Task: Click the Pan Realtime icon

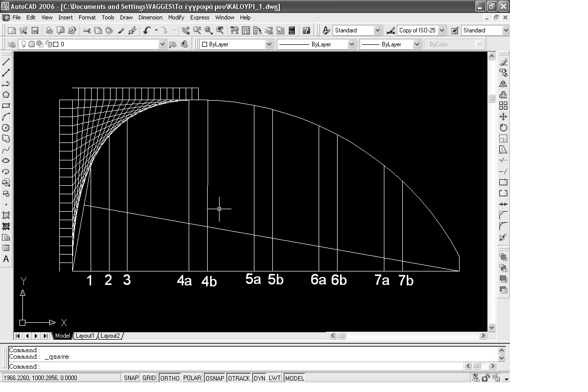Action: click(186, 30)
